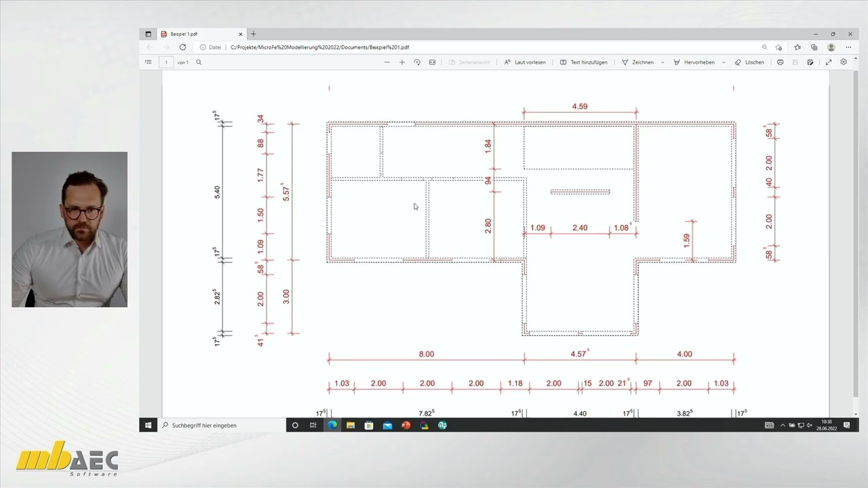
Task: Expand the Hervorheben options dropdown arrow
Action: click(x=723, y=62)
